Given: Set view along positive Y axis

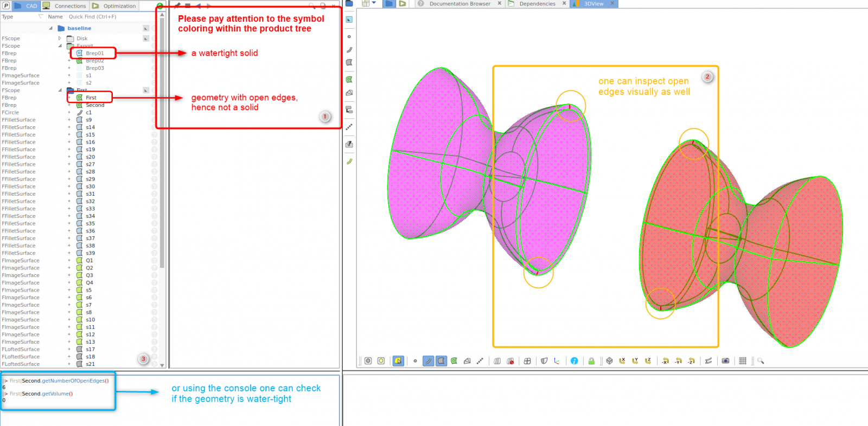Looking at the screenshot, I should pyautogui.click(x=635, y=361).
